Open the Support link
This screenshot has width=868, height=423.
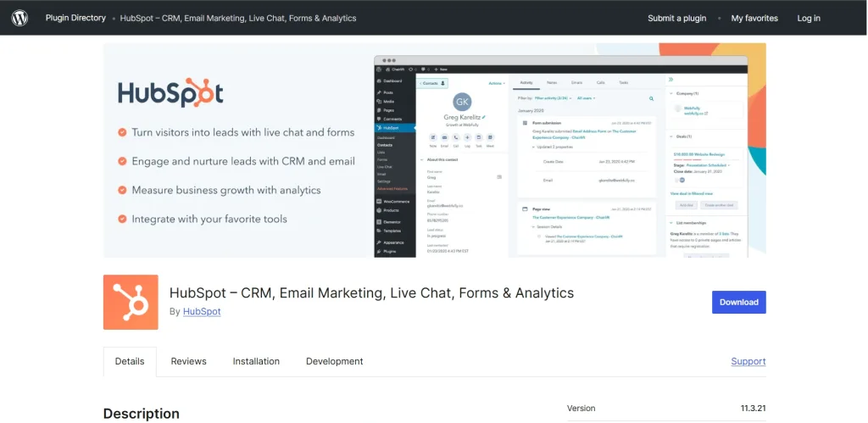(748, 361)
